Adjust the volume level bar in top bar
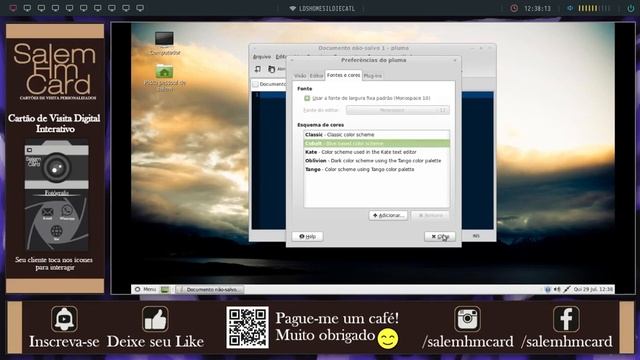Image resolution: width=640 pixels, height=360 pixels. point(594,8)
